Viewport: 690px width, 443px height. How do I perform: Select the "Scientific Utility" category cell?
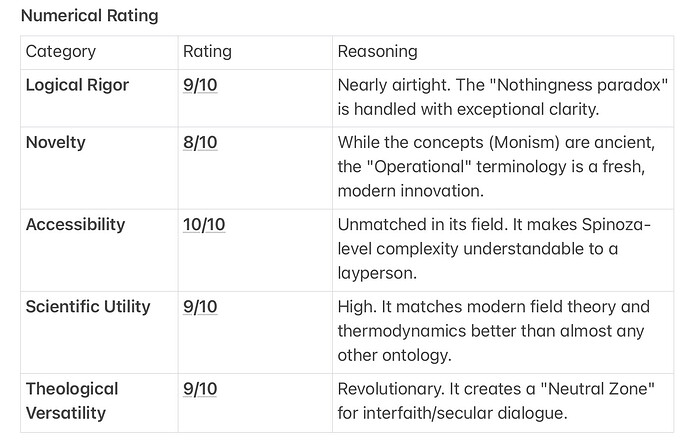point(88,306)
